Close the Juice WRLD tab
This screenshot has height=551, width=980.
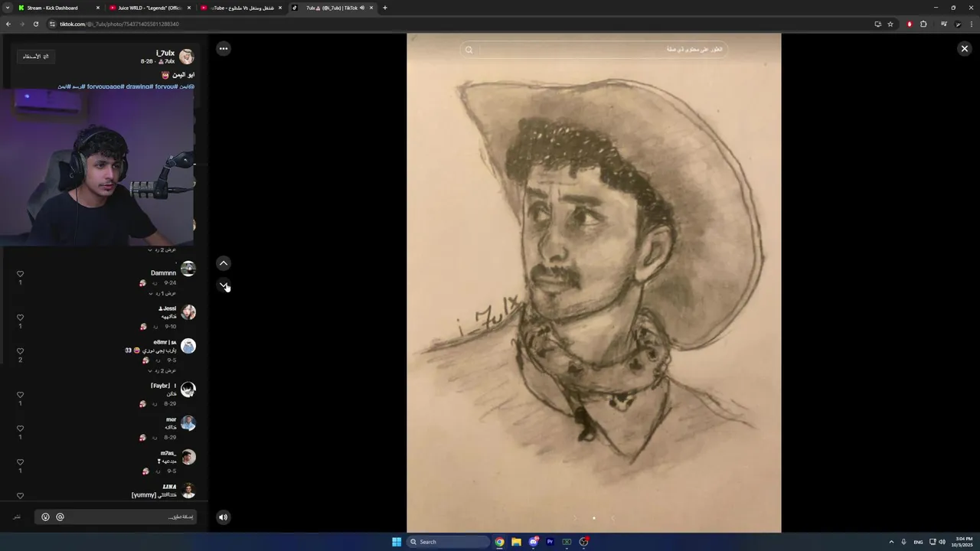[x=189, y=8]
